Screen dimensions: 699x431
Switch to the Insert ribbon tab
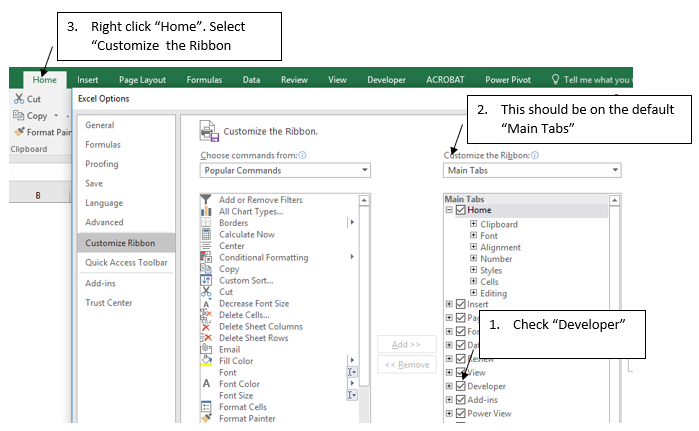(87, 80)
